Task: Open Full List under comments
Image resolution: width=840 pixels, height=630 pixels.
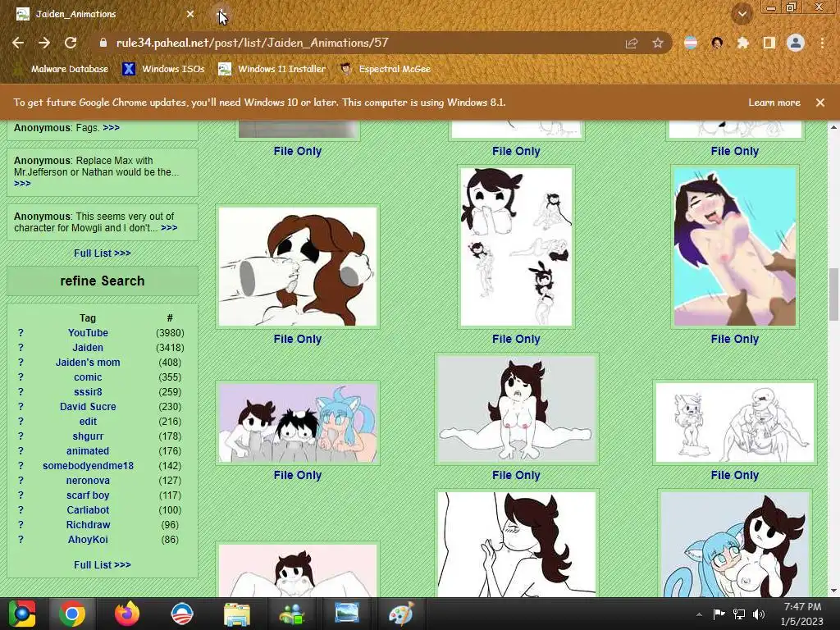Action: click(x=103, y=253)
